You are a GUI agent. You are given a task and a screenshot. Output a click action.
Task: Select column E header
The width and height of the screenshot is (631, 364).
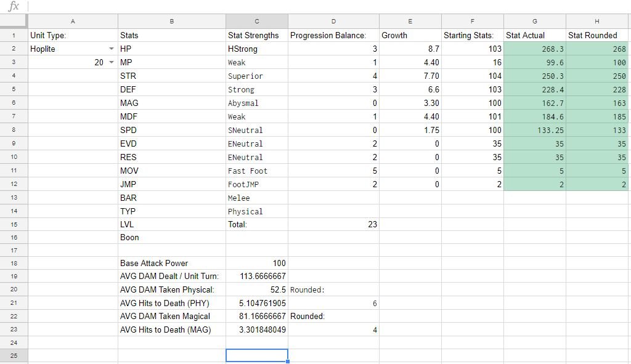[x=410, y=22]
